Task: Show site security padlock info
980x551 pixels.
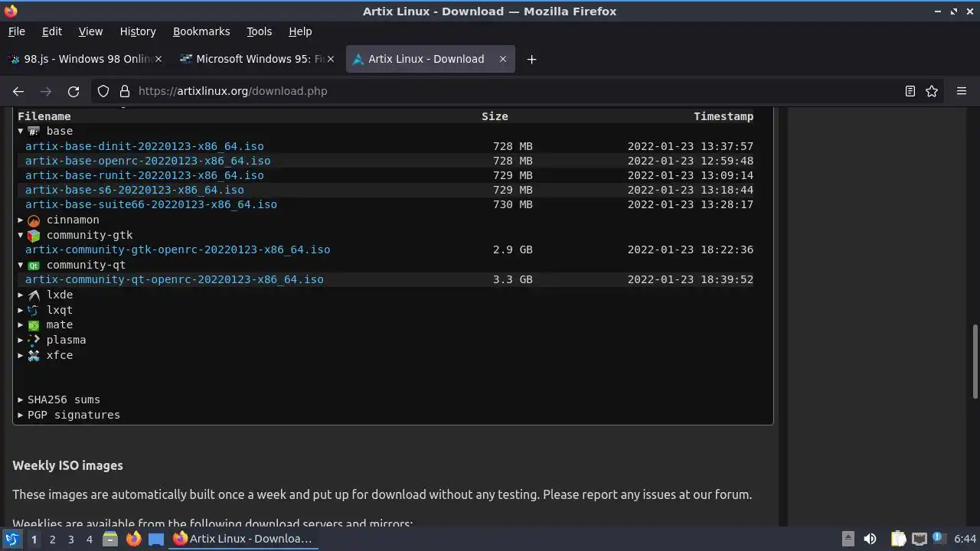Action: pos(125,91)
